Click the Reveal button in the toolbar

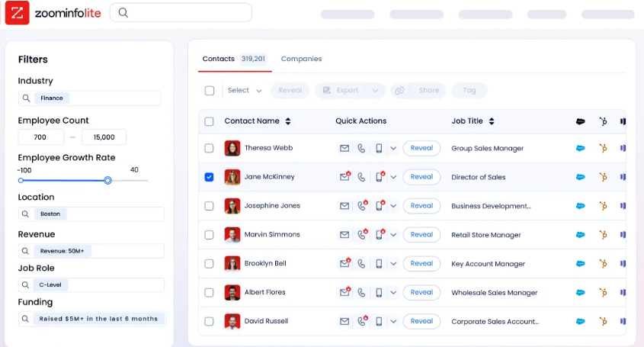pos(290,91)
